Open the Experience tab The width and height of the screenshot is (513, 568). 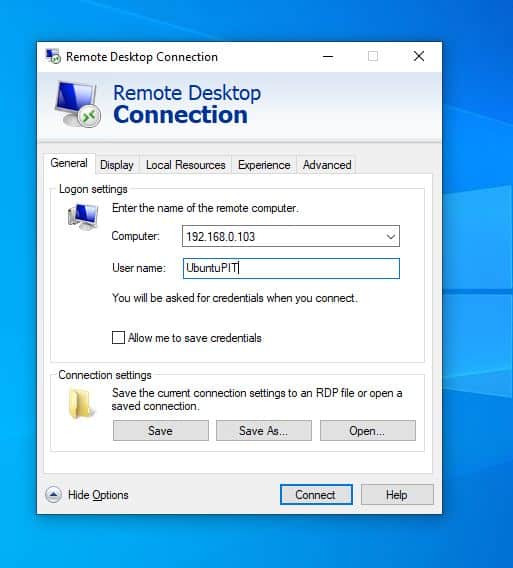(264, 165)
